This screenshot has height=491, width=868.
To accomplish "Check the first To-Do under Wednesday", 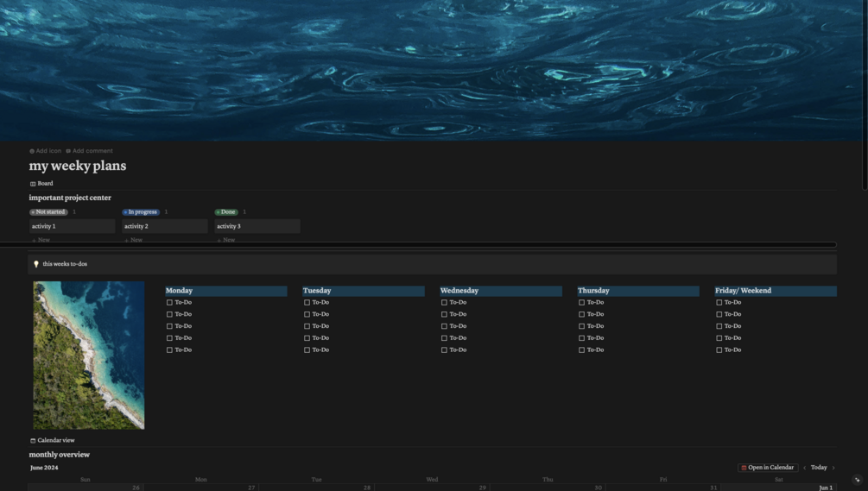I will (444, 302).
